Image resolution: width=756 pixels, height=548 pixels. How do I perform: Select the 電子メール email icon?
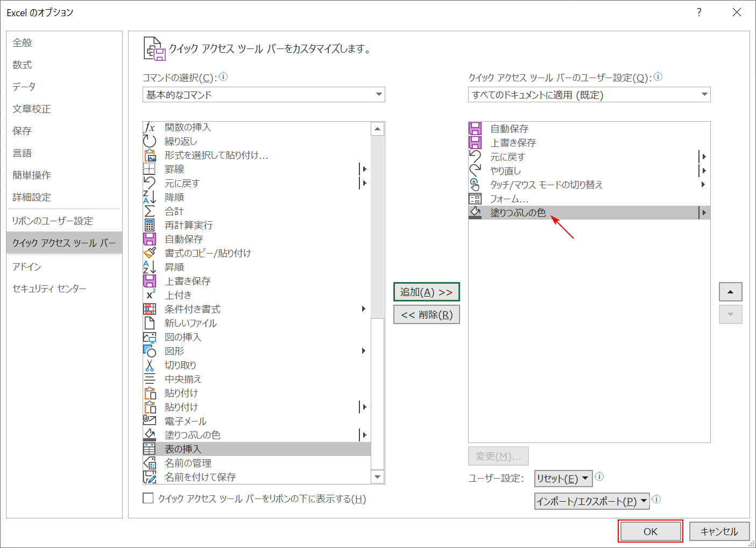click(x=150, y=420)
